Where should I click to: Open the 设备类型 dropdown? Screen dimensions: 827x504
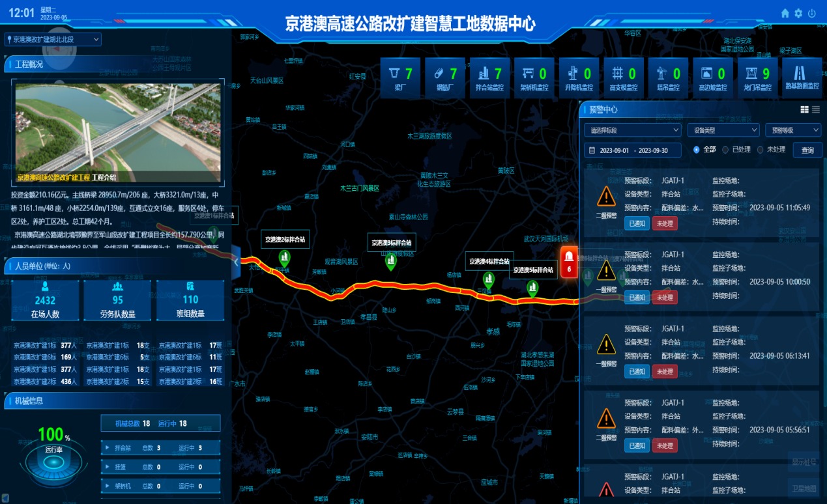click(x=723, y=130)
